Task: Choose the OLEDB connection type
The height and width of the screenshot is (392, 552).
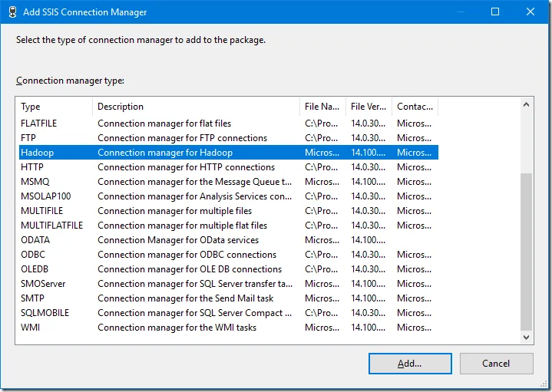Action: [x=36, y=269]
